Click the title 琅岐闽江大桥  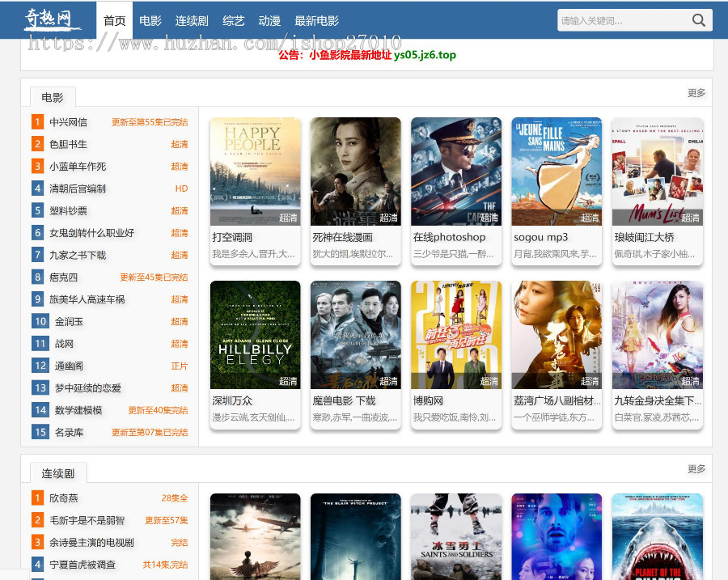[x=644, y=237]
